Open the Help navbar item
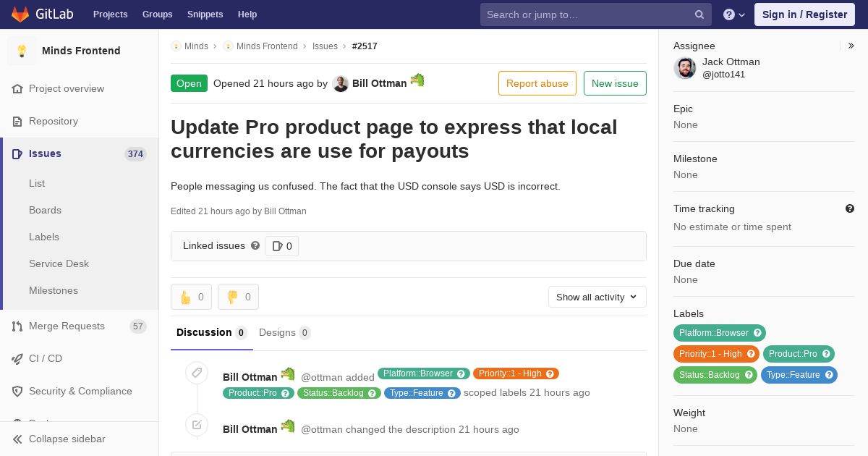 (x=247, y=14)
